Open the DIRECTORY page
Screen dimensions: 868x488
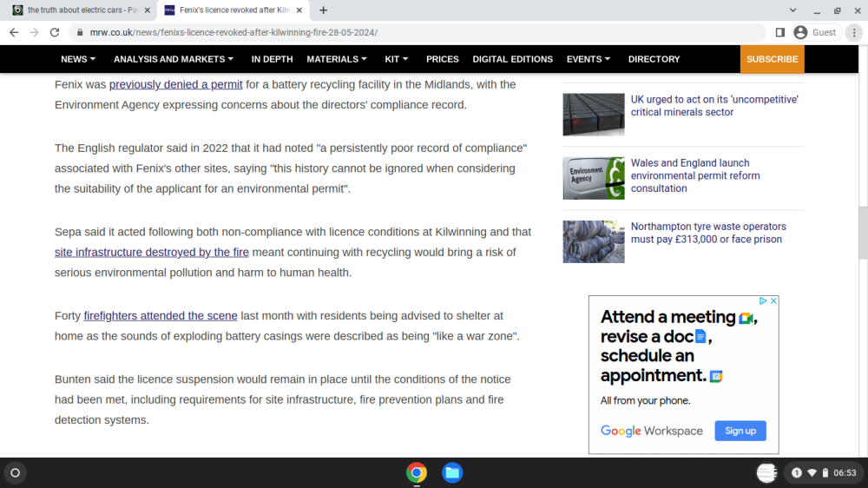coord(654,59)
